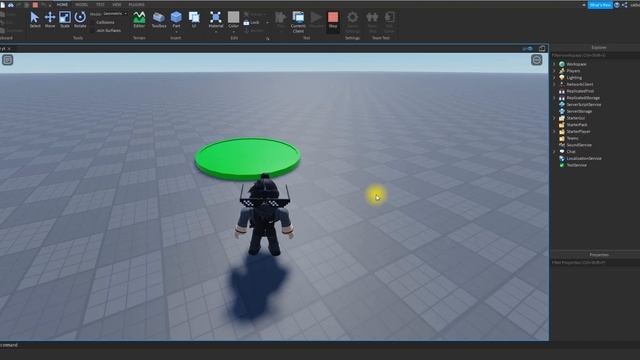
Task: Select the Select tool in Home ribbon
Action: 35,19
